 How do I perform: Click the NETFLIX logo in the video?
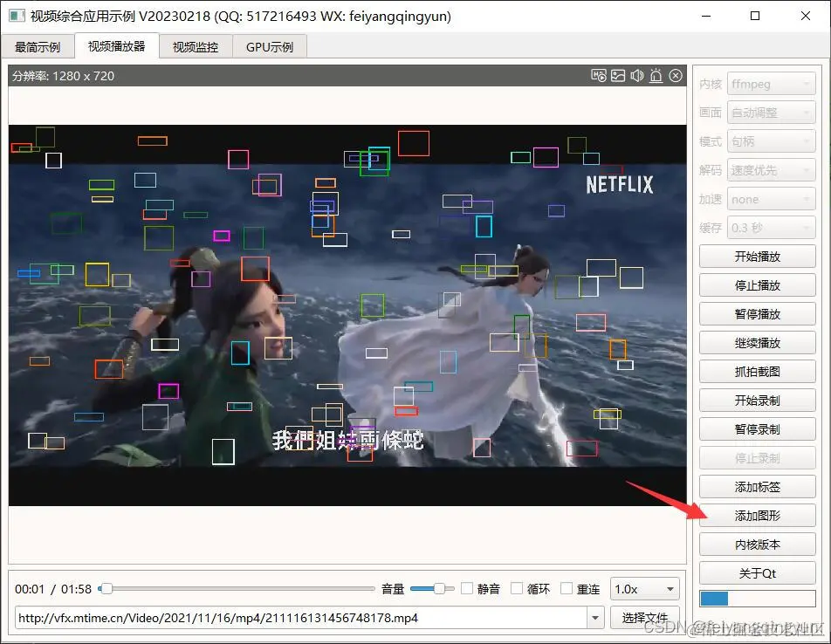coord(619,184)
